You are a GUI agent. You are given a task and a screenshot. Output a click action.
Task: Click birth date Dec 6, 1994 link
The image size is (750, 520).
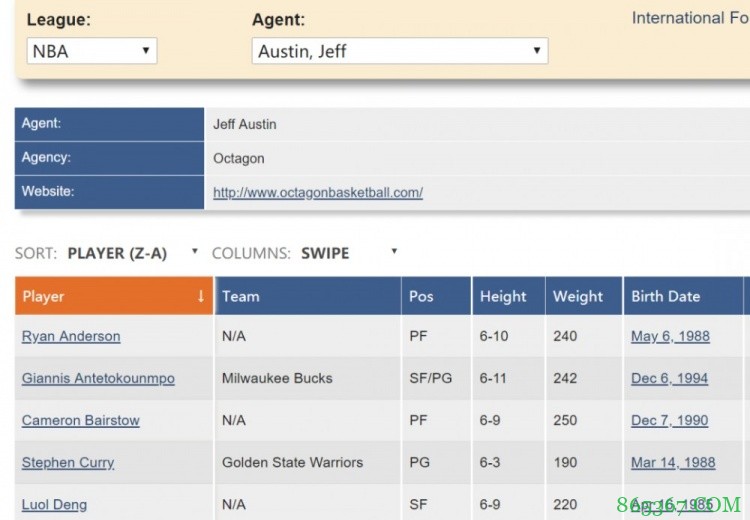click(x=669, y=379)
